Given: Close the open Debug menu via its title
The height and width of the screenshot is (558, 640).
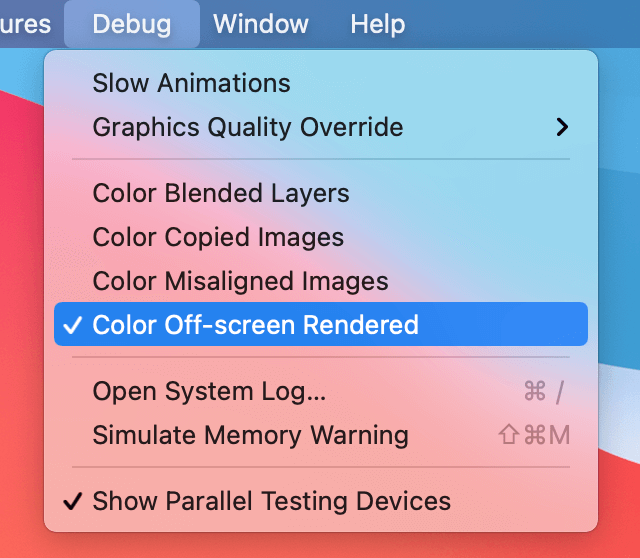Looking at the screenshot, I should tap(131, 24).
